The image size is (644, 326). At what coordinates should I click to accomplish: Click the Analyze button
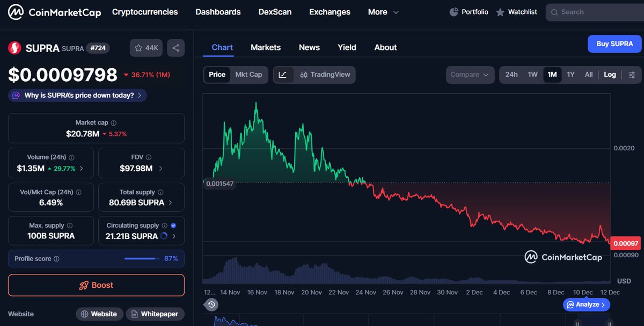pyautogui.click(x=587, y=305)
